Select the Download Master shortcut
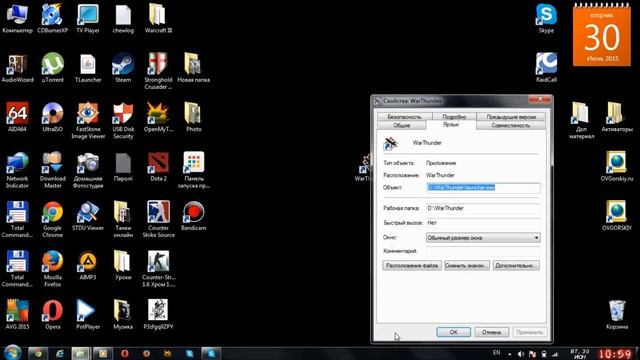 pos(53,170)
